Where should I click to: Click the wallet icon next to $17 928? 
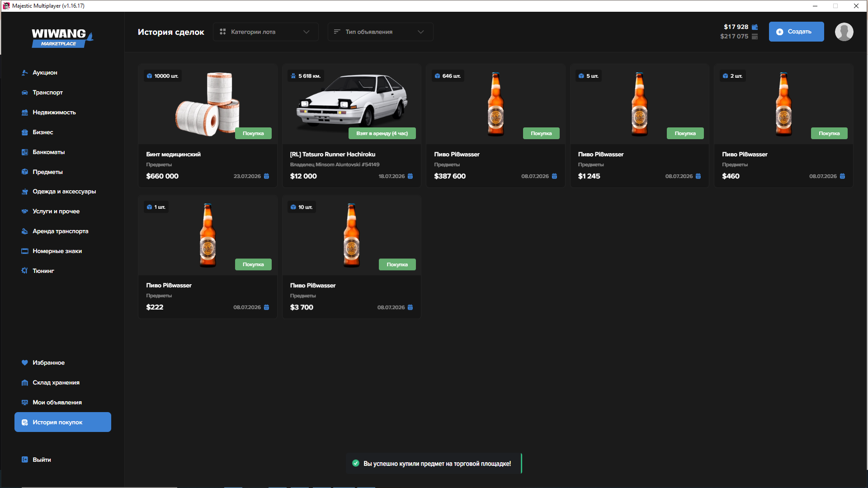755,27
